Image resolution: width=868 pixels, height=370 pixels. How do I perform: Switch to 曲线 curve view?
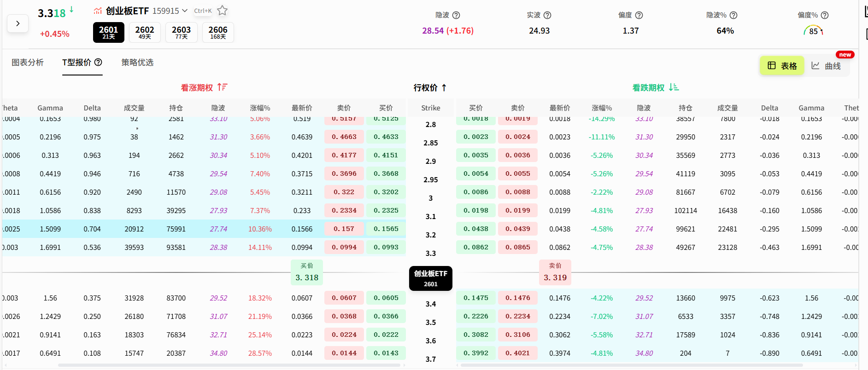pos(826,66)
